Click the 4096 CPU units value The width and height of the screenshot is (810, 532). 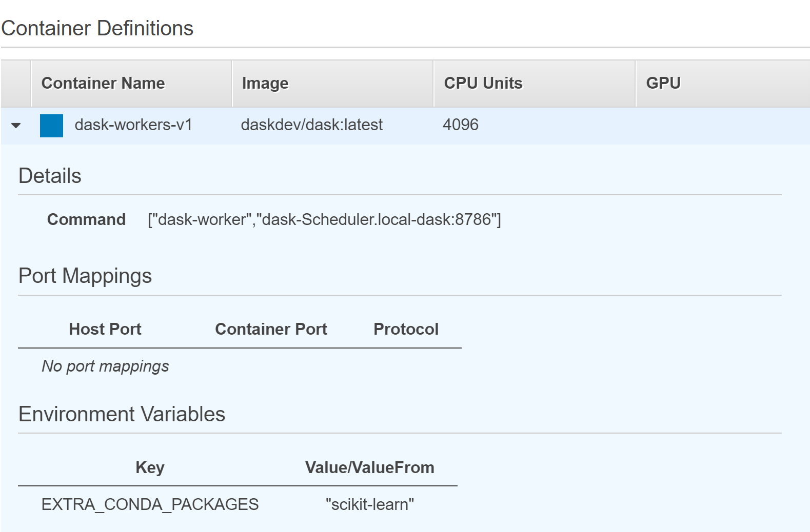pos(460,125)
